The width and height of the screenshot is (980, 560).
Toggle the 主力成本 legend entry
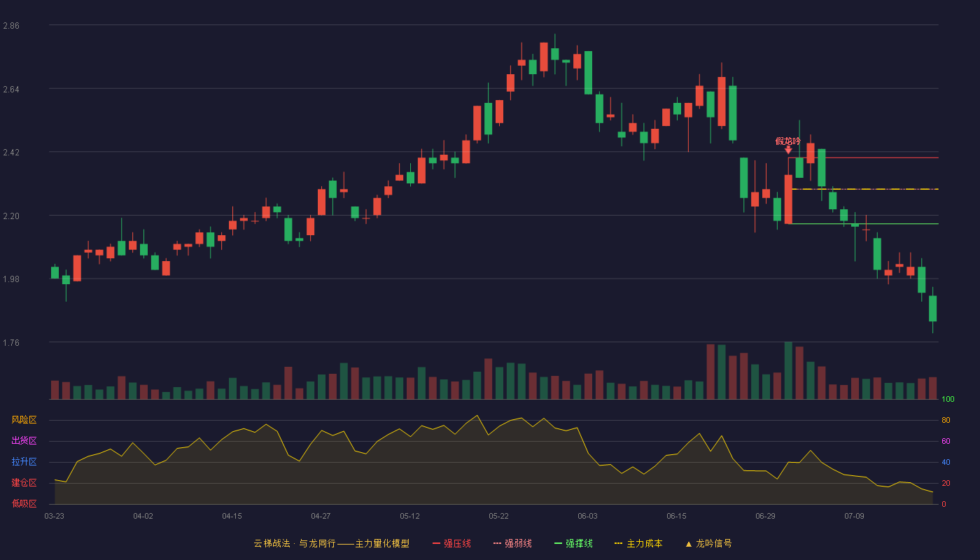tap(638, 543)
